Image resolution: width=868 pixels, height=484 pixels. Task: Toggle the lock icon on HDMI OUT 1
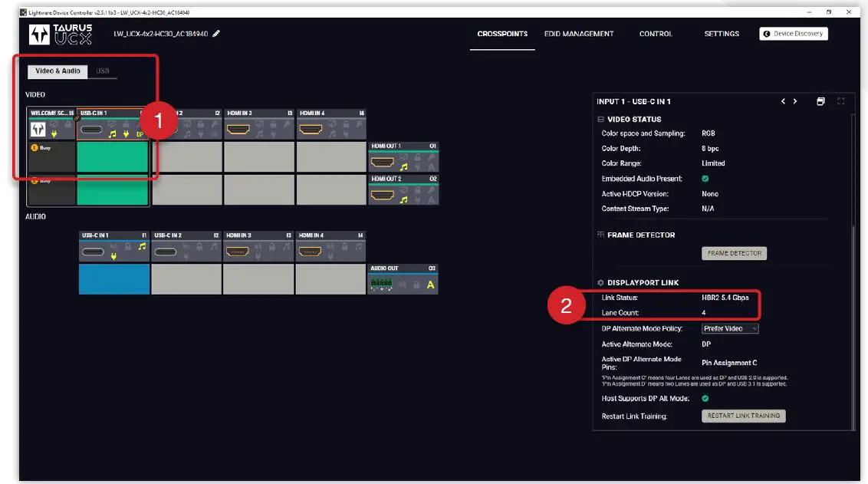click(417, 158)
